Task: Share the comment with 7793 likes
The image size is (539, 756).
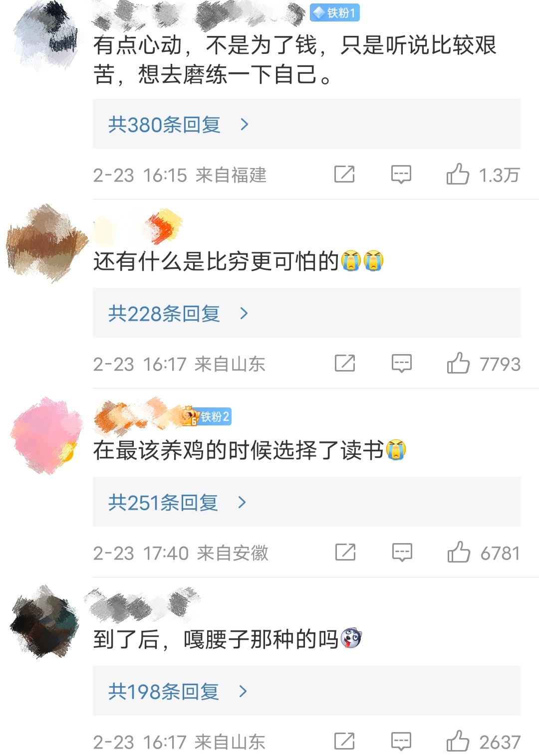Action: pos(345,363)
